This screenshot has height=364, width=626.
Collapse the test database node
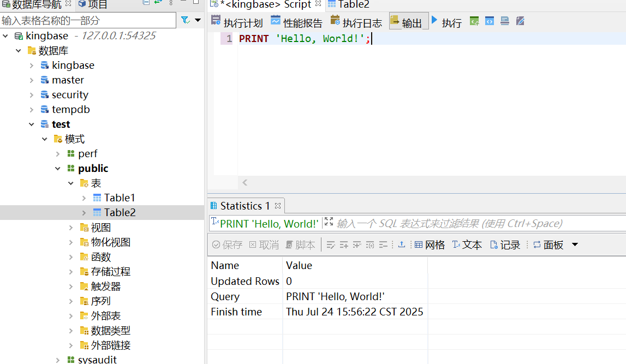click(32, 124)
